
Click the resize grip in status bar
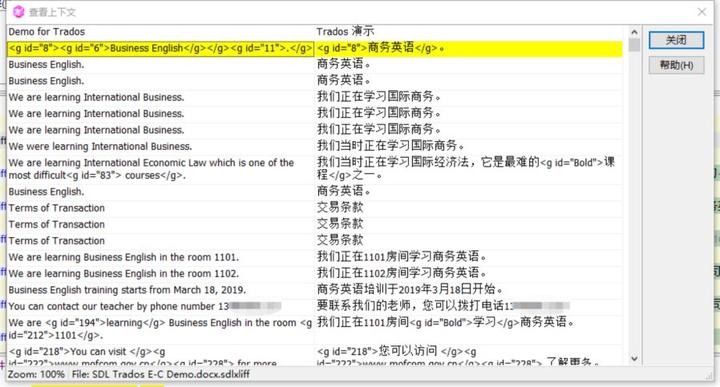point(709,376)
